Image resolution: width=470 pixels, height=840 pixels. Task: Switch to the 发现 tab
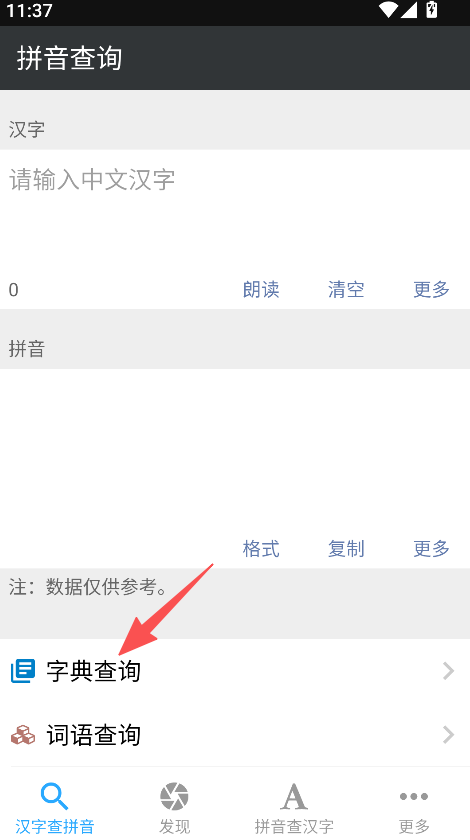click(174, 804)
